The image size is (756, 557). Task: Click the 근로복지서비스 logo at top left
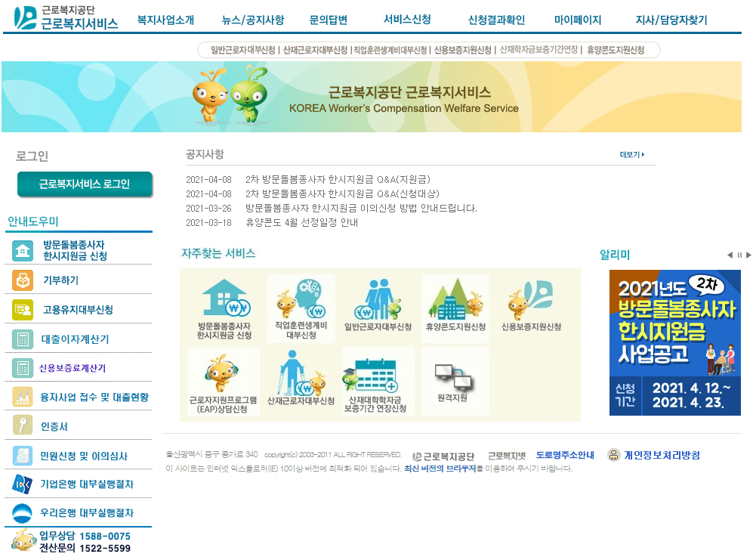tap(66, 17)
